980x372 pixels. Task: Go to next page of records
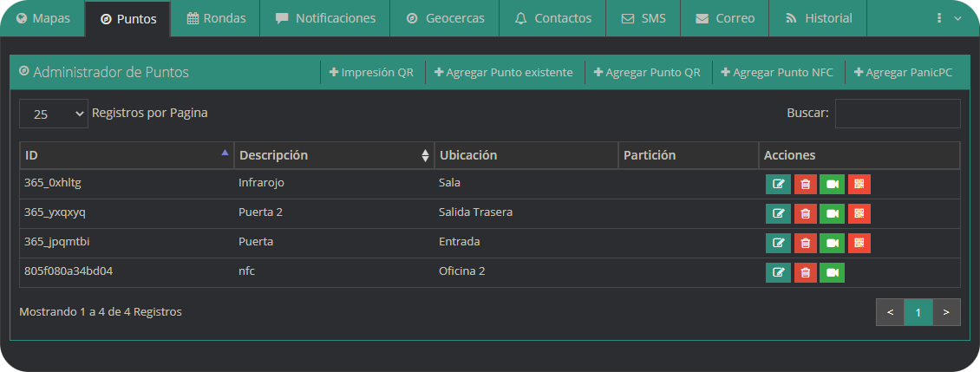click(946, 312)
